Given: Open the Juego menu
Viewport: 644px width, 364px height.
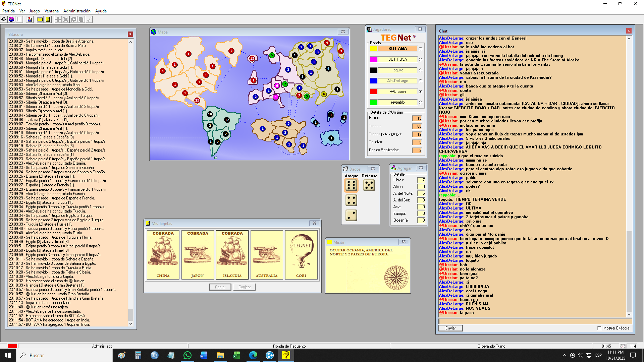Looking at the screenshot, I should 34,11.
